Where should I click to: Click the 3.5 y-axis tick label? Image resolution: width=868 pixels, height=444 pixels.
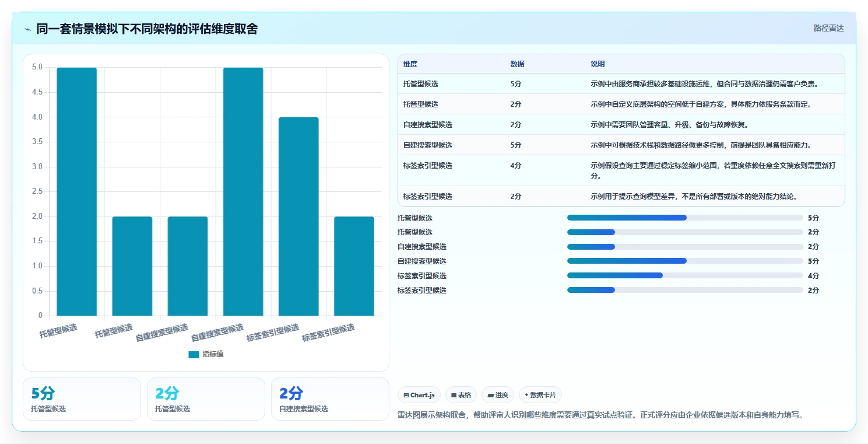37,142
